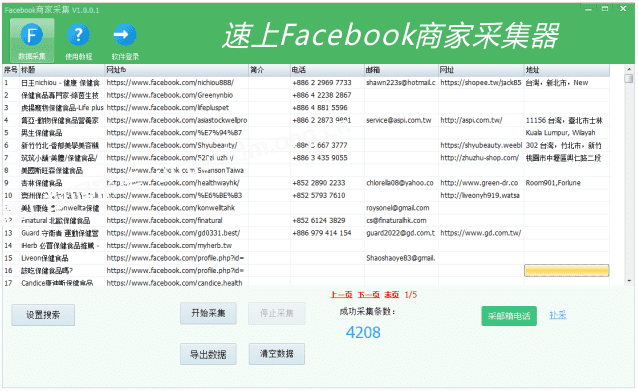Select URL facebook.com/healthwayhk/ cell

(177, 183)
